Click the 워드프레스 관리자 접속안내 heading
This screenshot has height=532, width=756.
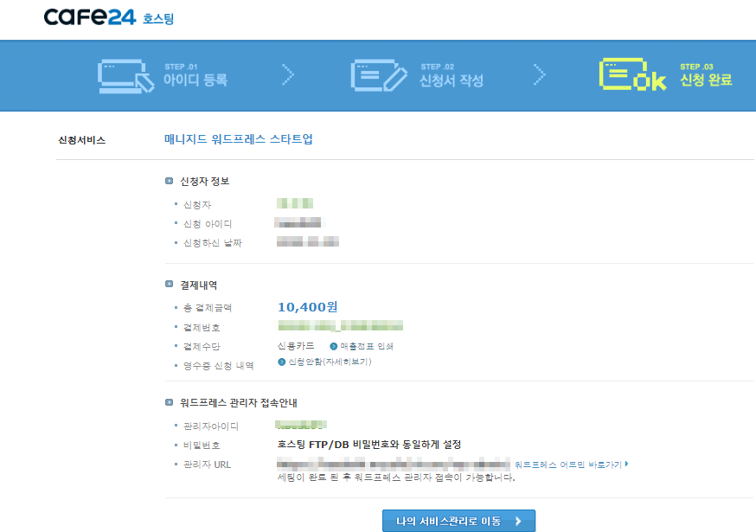click(238, 403)
